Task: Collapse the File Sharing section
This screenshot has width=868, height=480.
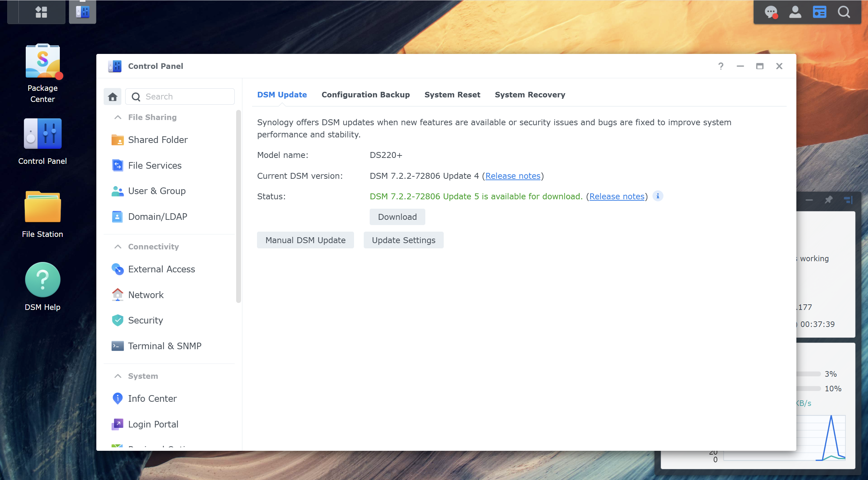Action: point(117,117)
